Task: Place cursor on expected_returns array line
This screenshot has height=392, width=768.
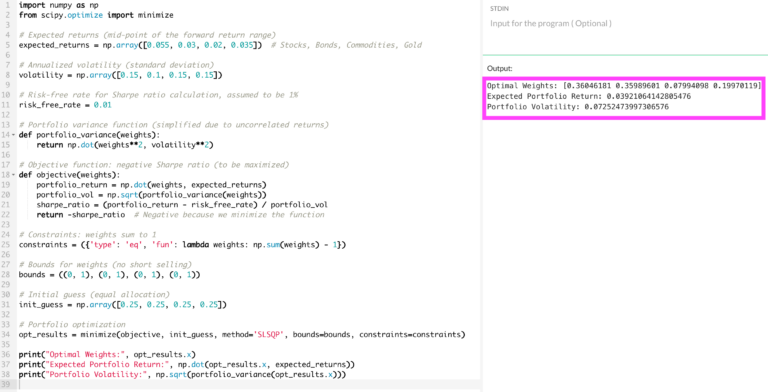Action: pos(220,45)
